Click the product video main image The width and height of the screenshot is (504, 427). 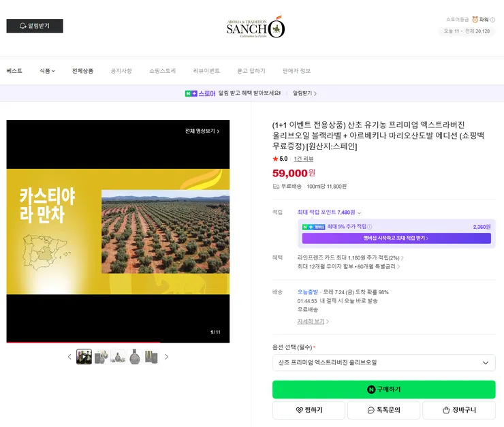click(118, 232)
